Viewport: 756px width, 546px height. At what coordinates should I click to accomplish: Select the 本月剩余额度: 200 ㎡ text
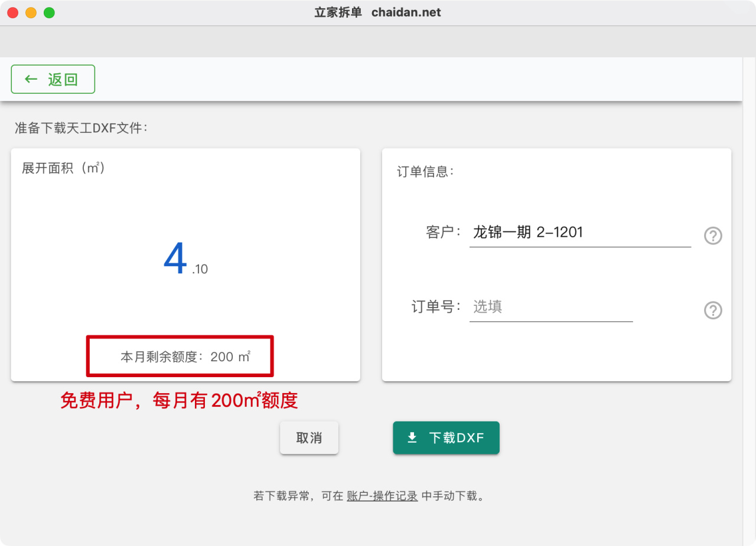pos(185,357)
